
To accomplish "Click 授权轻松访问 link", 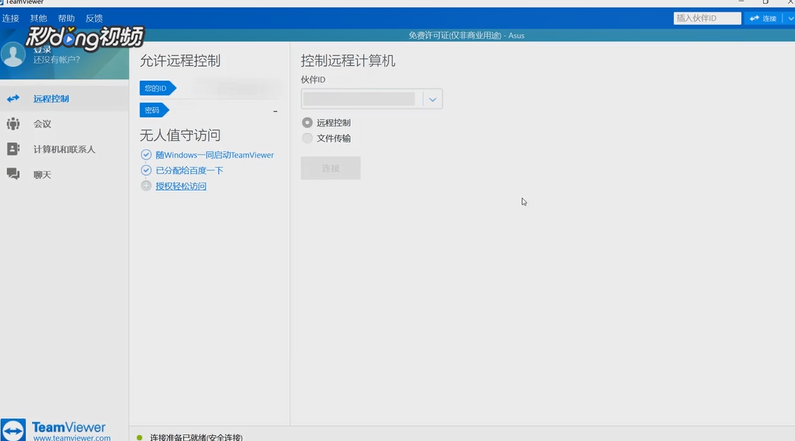I will click(181, 186).
